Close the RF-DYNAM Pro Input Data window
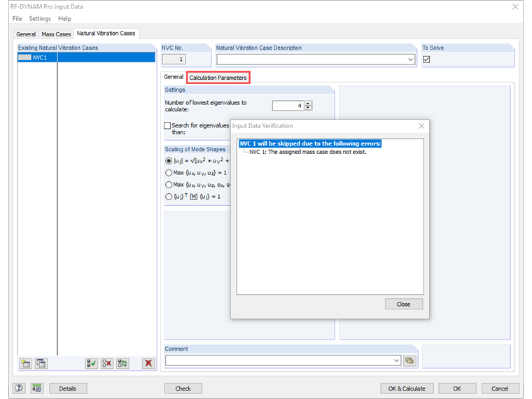Image resolution: width=532 pixels, height=399 pixels. [x=515, y=6]
